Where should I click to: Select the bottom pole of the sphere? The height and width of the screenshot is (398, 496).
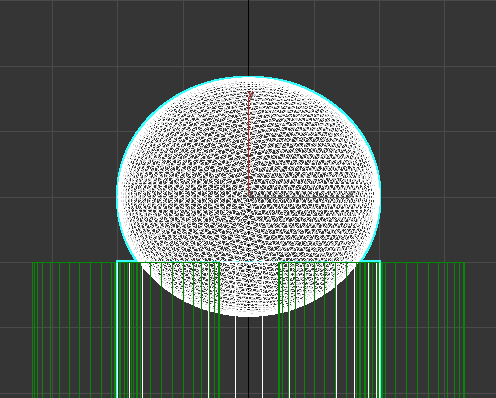click(x=249, y=316)
